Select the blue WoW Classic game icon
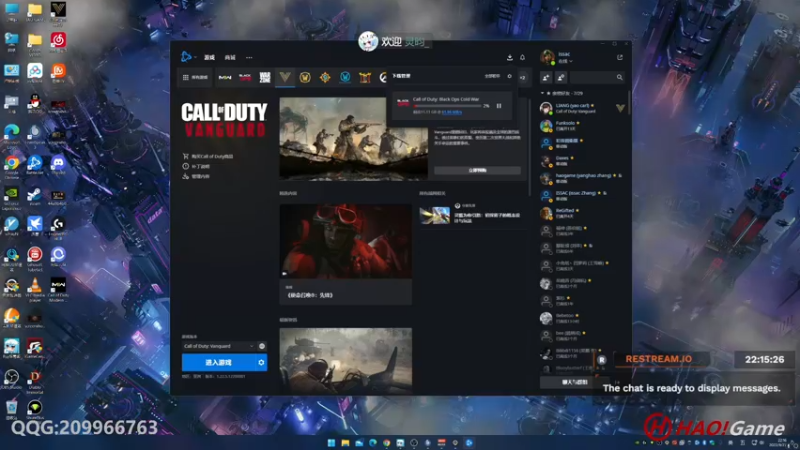The width and height of the screenshot is (800, 450). 345,78
